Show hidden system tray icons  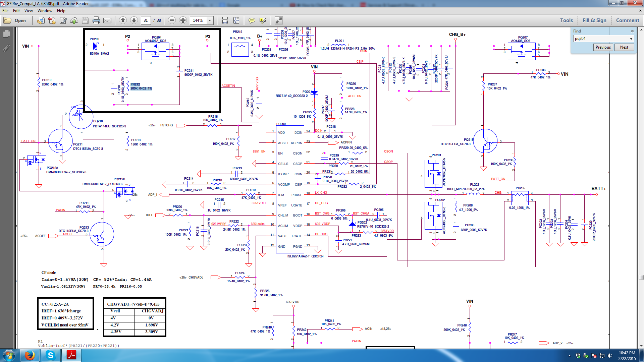[x=570, y=356]
